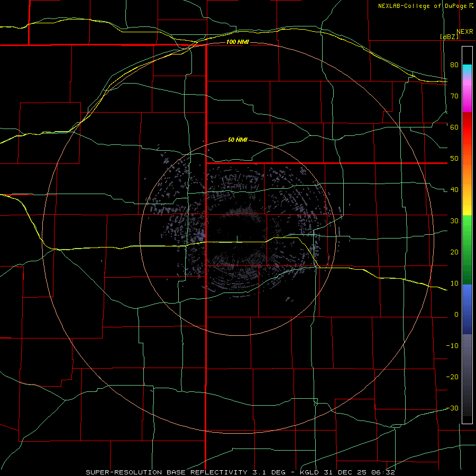Click the 60 value on the dBZ scale
Viewport: 476px width, 476px height.
pos(454,127)
